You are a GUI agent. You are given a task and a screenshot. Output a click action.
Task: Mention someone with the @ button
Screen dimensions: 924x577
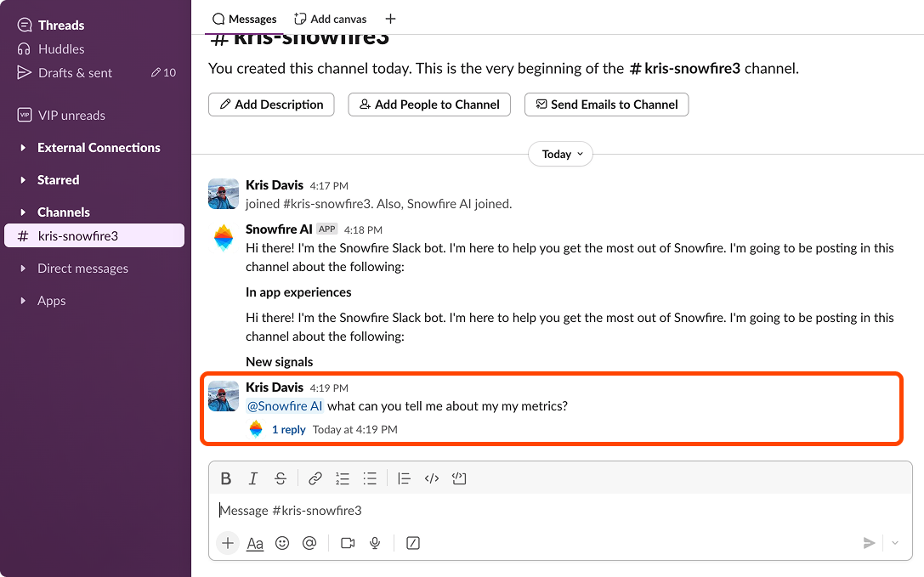point(309,543)
